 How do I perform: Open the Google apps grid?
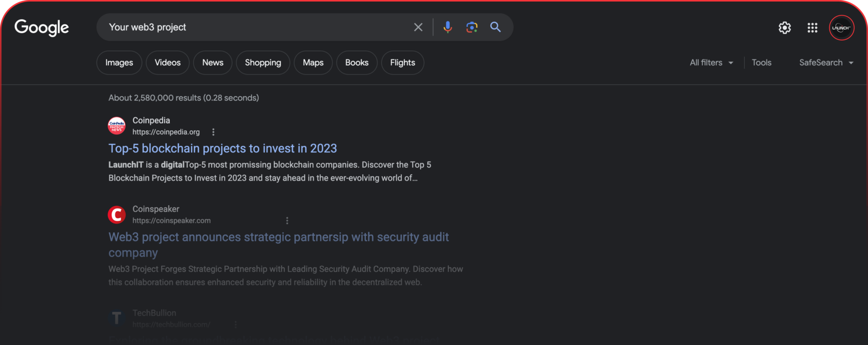812,28
